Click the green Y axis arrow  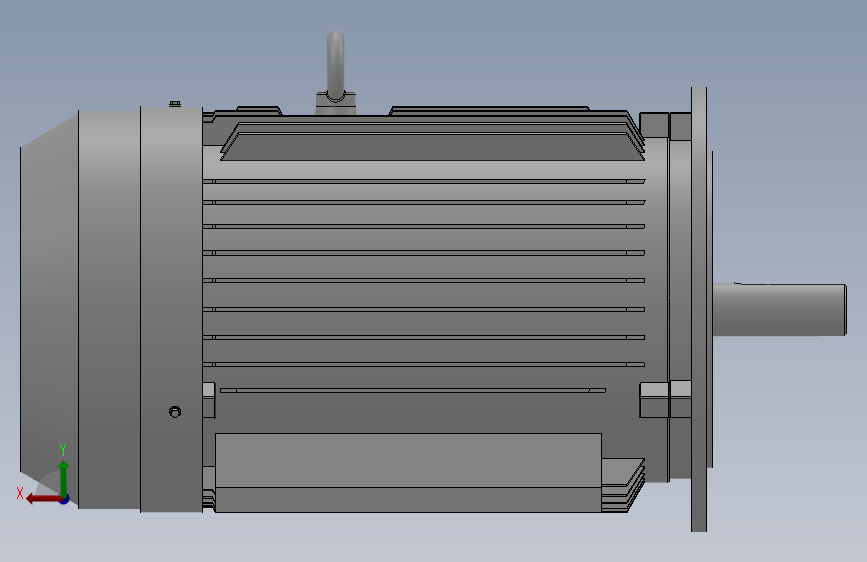tap(64, 478)
